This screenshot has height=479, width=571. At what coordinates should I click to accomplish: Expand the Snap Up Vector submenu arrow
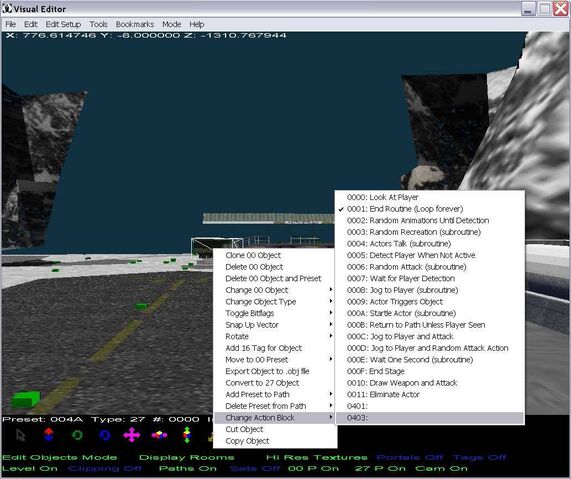(331, 325)
